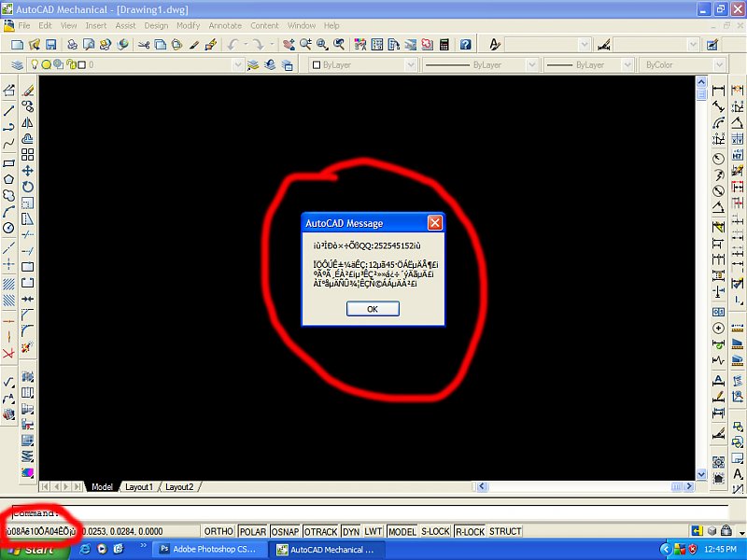Select the Line draw tool
Screen dimensions: 747x560
8,110
